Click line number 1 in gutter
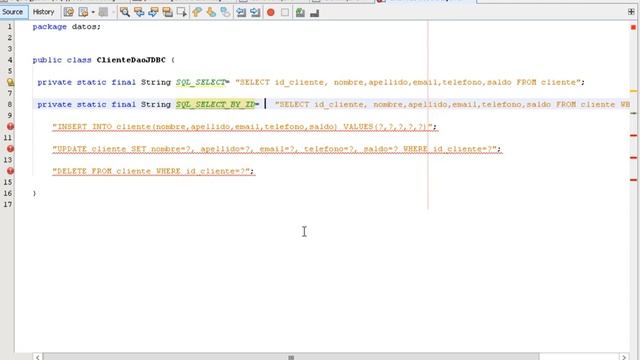The width and height of the screenshot is (640, 360). [x=9, y=27]
